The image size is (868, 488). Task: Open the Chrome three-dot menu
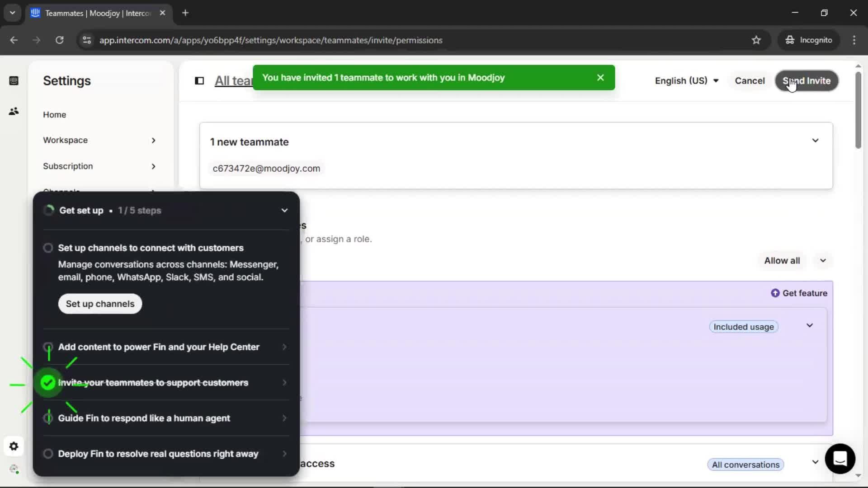click(854, 40)
